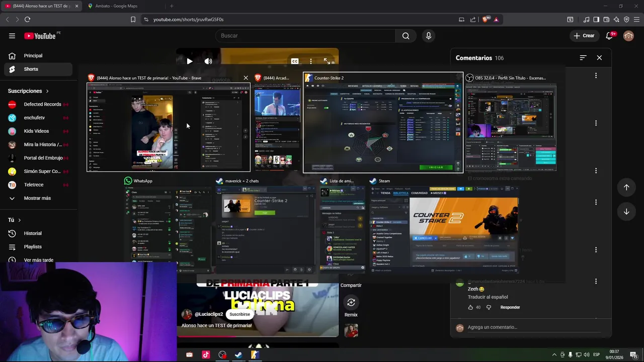Seek on the Short's progress bar
This screenshot has width=644, height=362.
[258, 336]
